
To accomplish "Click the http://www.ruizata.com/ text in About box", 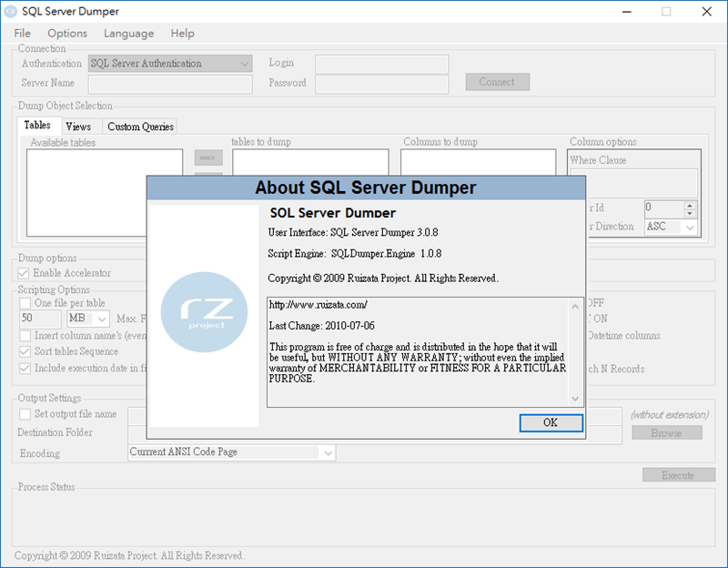I will [x=318, y=305].
